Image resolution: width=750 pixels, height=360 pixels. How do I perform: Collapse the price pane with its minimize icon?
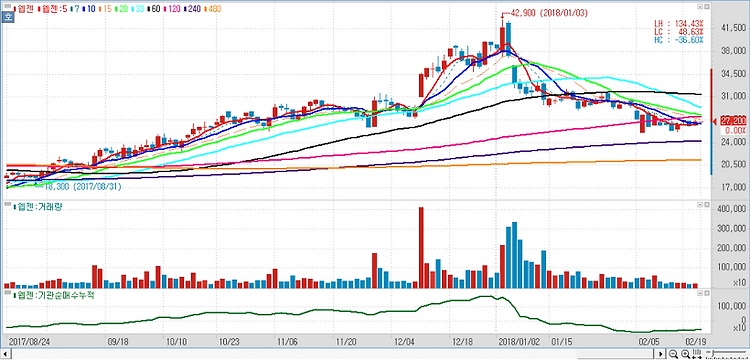tap(700, 7)
